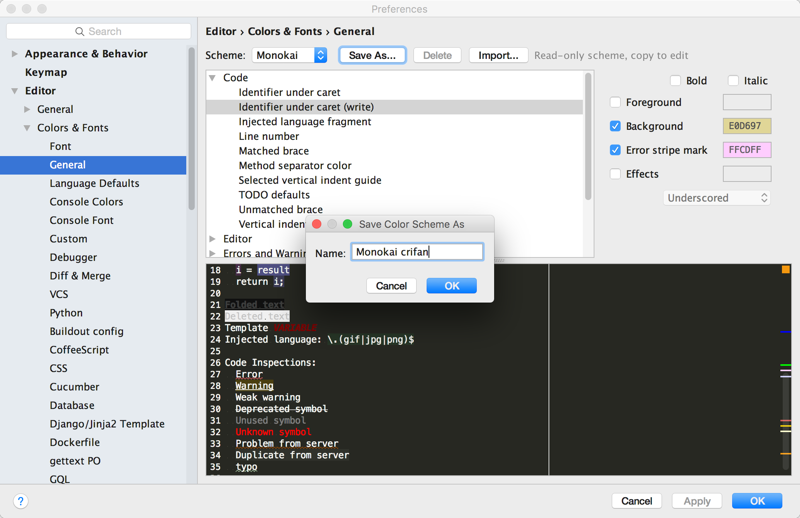
Task: Select Selected vertical indent guide item
Action: (x=310, y=180)
